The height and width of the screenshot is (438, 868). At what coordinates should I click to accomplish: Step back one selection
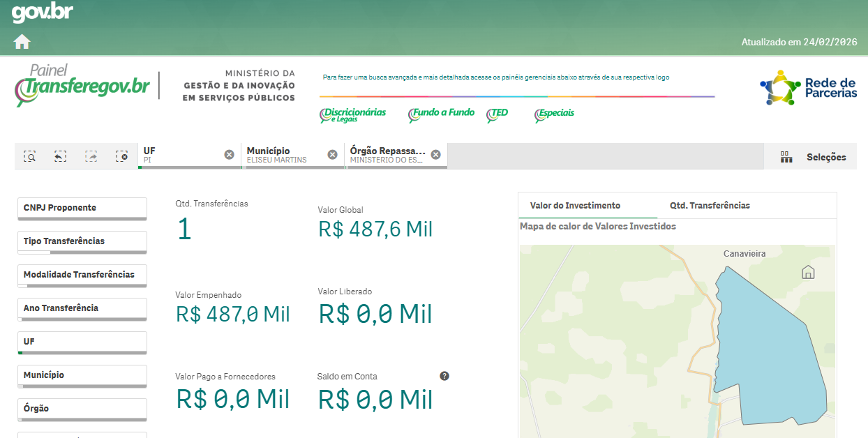[60, 156]
